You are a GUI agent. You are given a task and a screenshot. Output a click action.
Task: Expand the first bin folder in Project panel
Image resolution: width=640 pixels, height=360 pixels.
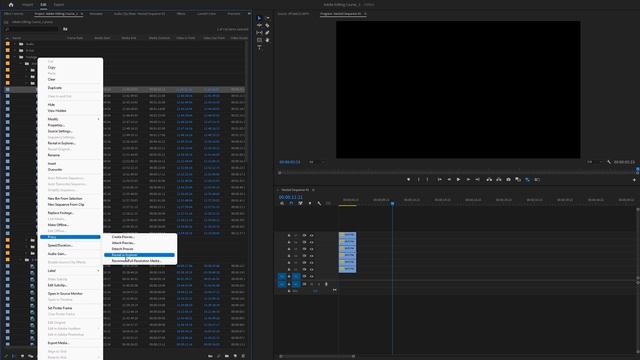16,44
